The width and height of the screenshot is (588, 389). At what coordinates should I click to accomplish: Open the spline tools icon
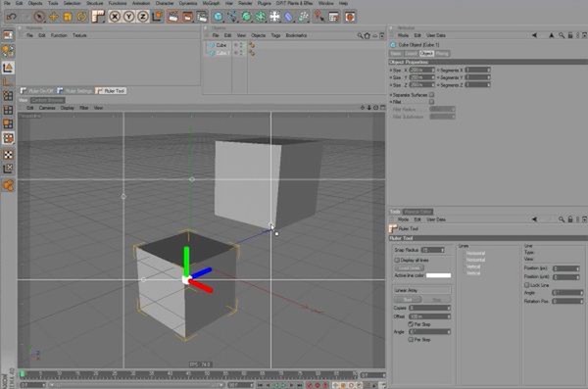tap(232, 17)
